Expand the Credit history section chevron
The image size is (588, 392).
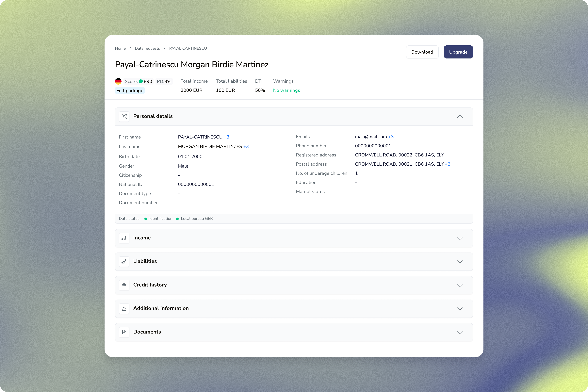[x=460, y=285]
